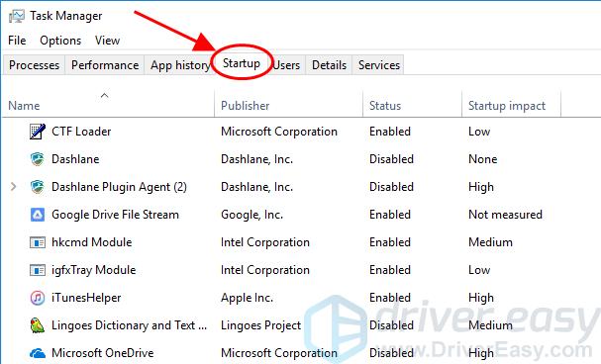The height and width of the screenshot is (364, 601).
Task: Select the hkcmd Module entry
Action: coord(92,242)
